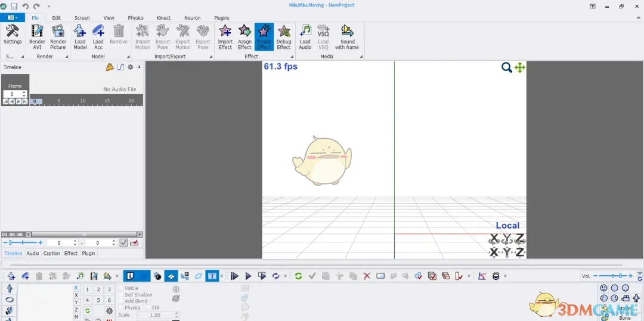Viewport: 644px width, 321px height.
Task: Click the green move-arrows icon in viewport
Action: [x=520, y=68]
